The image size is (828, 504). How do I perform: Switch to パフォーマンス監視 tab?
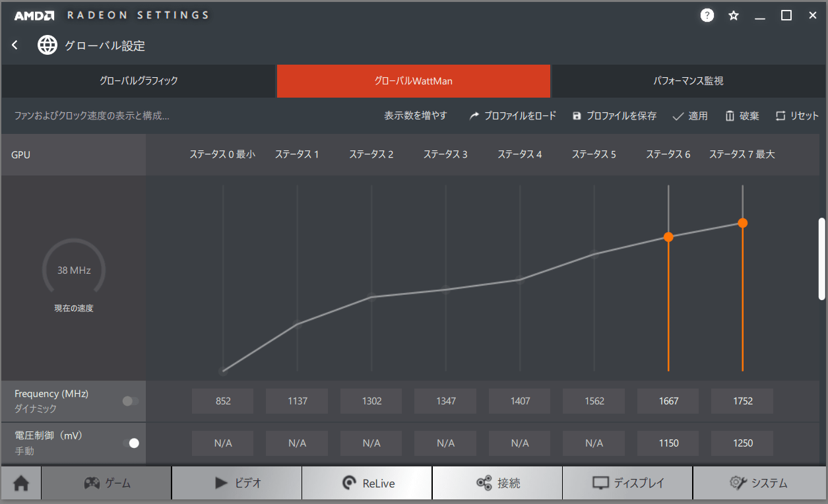pyautogui.click(x=688, y=81)
